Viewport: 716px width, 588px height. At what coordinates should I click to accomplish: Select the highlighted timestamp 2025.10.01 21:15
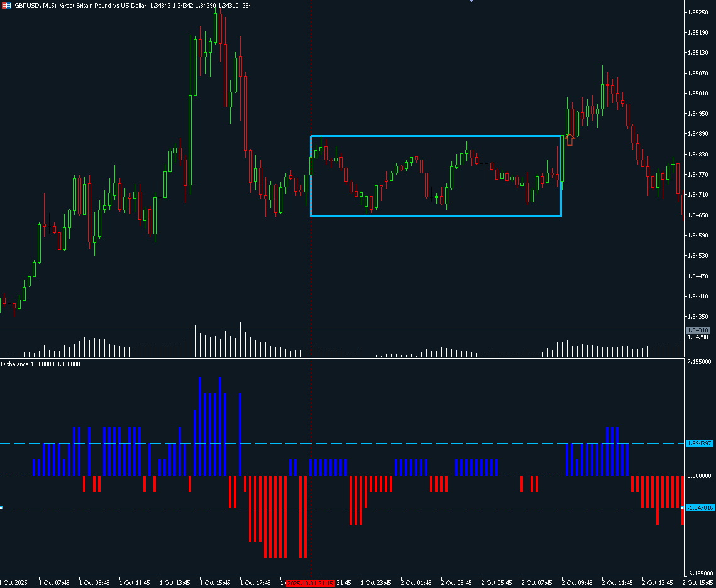311,583
